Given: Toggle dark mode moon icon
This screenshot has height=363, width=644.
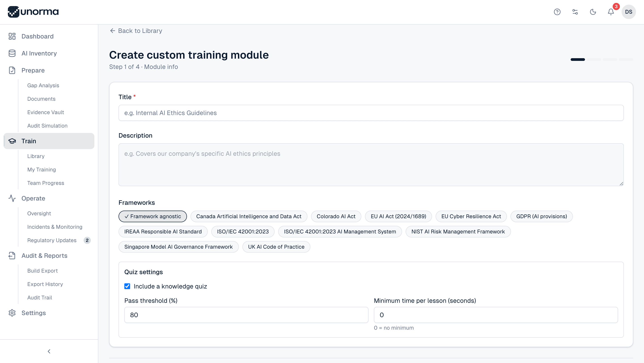Looking at the screenshot, I should click(593, 12).
